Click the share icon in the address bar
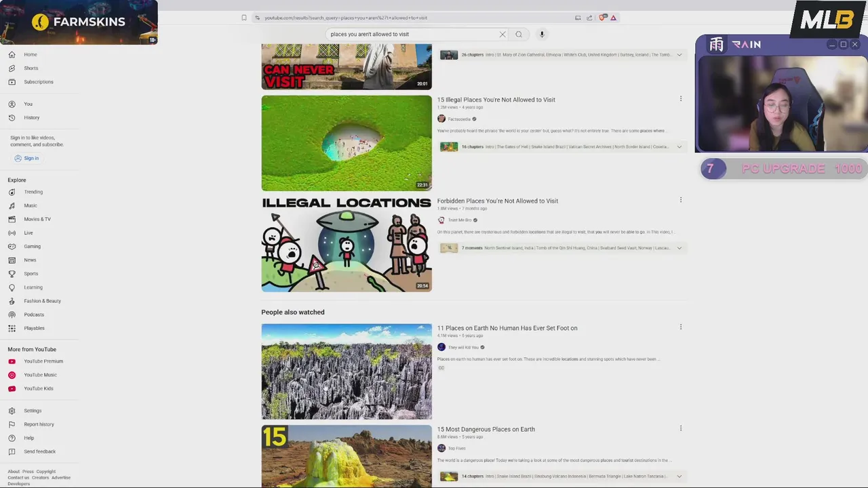This screenshot has height=488, width=868. point(589,18)
